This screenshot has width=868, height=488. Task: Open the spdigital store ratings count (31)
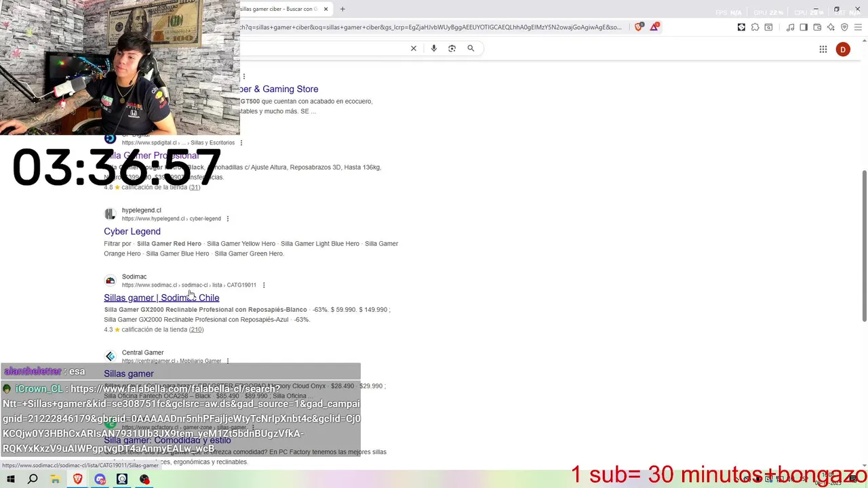click(x=195, y=187)
